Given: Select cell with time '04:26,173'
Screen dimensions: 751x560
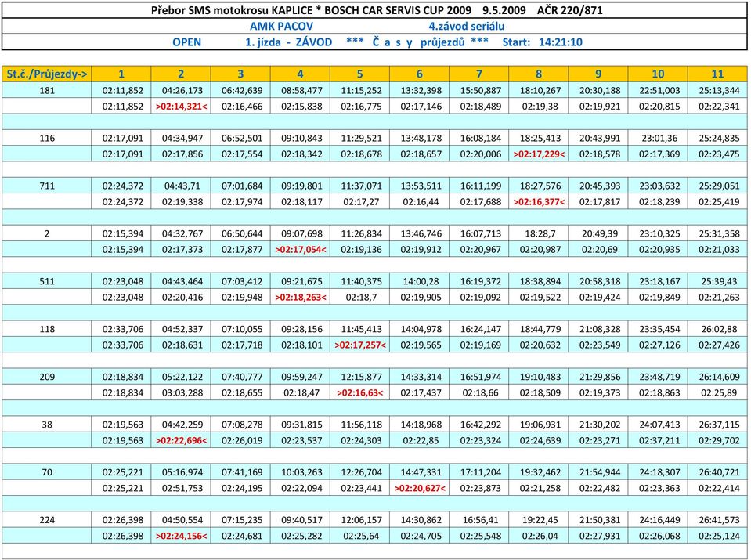Looking at the screenshot, I should 181,90.
